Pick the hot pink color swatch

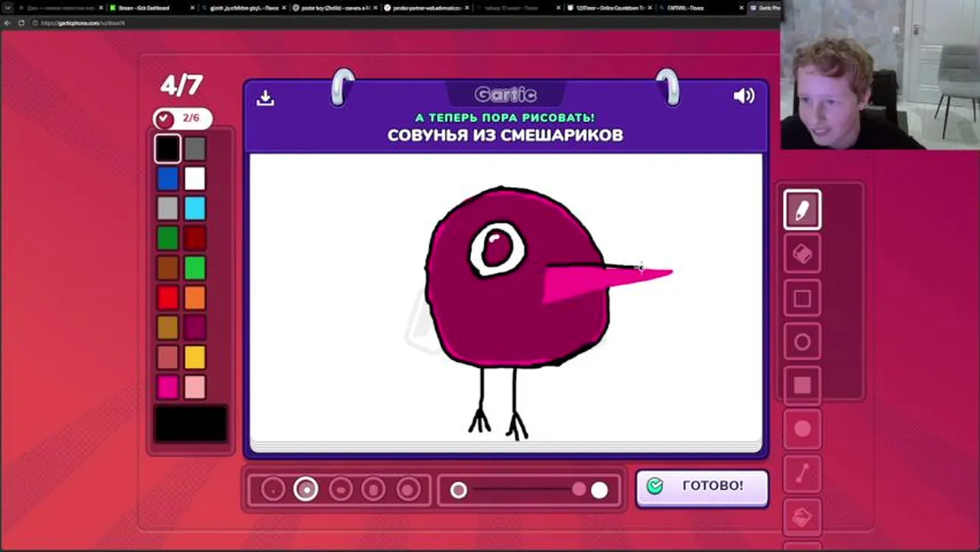click(168, 387)
